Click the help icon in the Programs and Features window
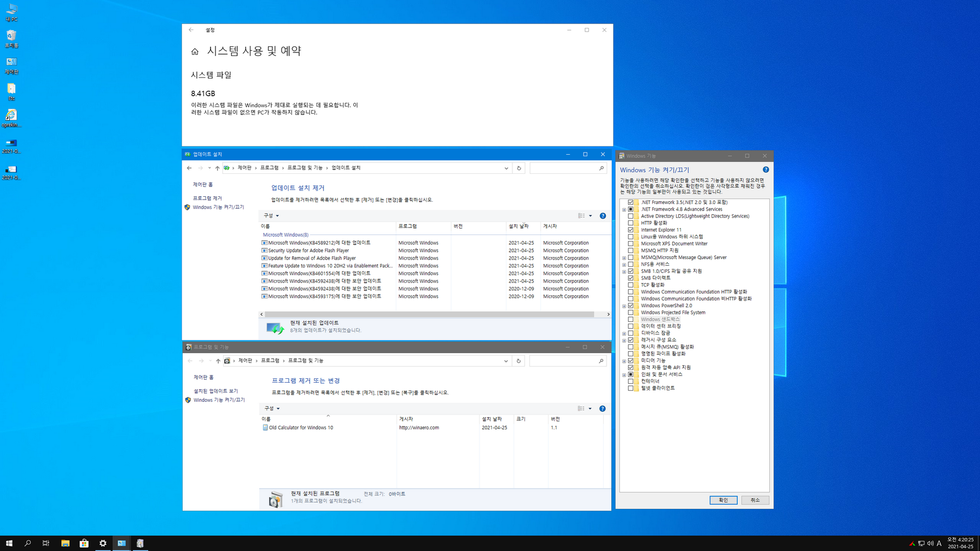The image size is (980, 551). point(602,409)
